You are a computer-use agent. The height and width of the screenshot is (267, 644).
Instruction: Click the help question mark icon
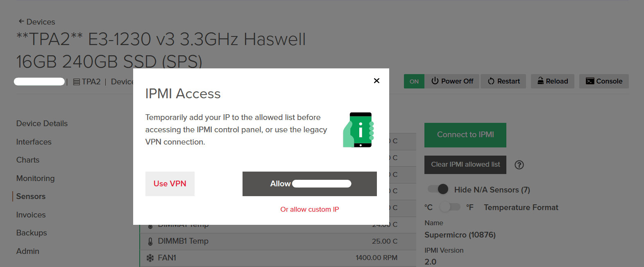[x=519, y=165]
